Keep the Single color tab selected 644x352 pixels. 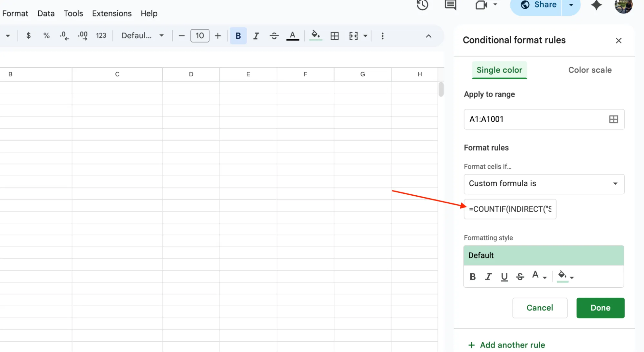click(499, 70)
